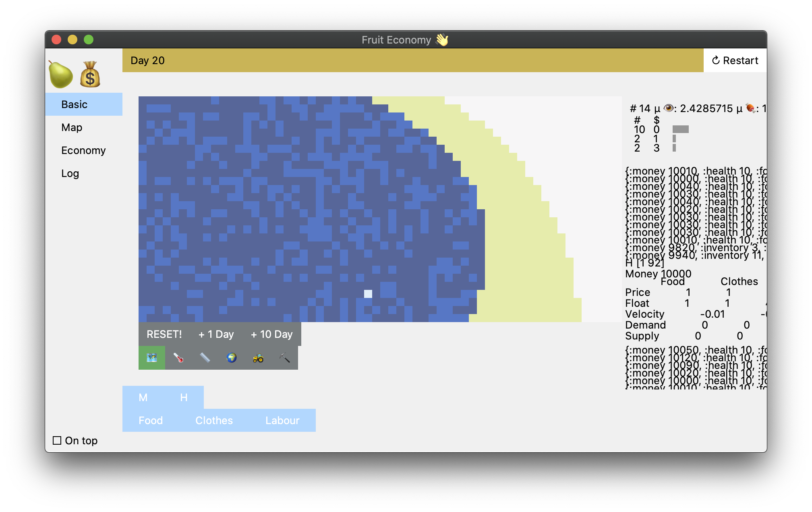Toggle the Labour market layer
This screenshot has width=812, height=512.
point(282,420)
